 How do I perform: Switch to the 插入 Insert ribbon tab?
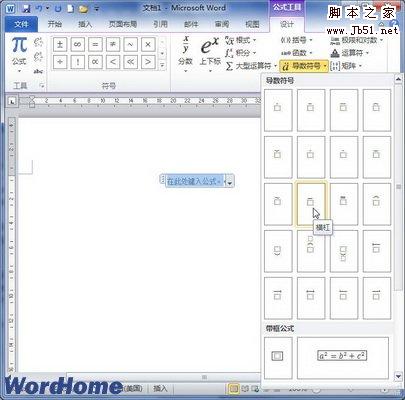pyautogui.click(x=85, y=24)
